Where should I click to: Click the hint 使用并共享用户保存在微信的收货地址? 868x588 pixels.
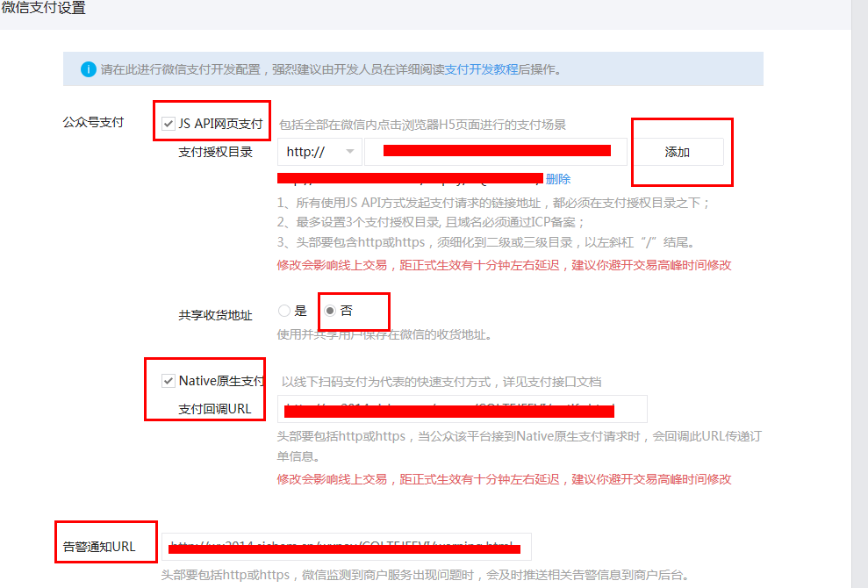(x=384, y=334)
